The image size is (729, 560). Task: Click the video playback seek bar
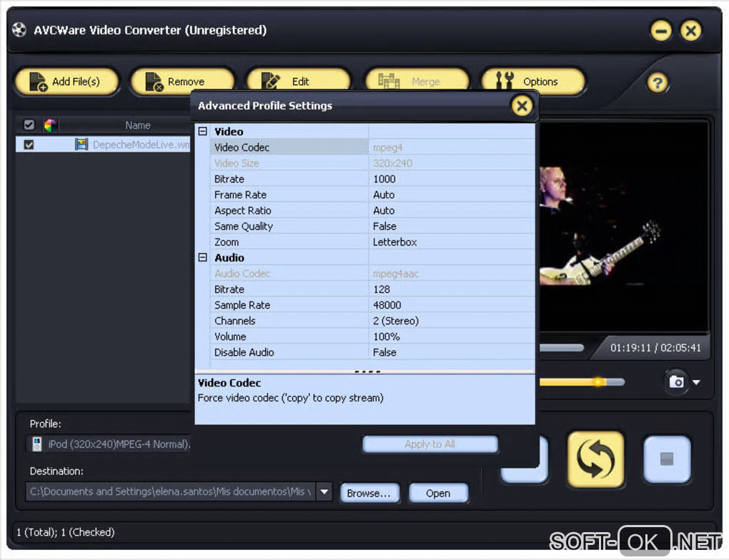click(562, 348)
